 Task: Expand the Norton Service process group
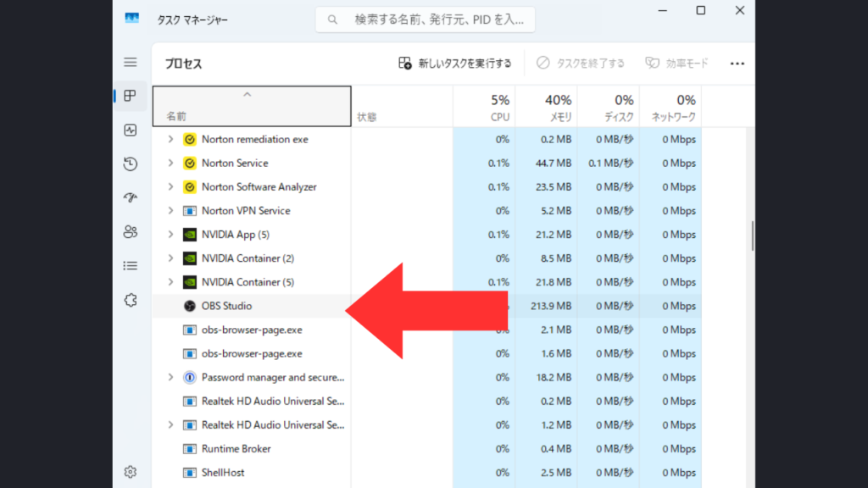click(170, 164)
